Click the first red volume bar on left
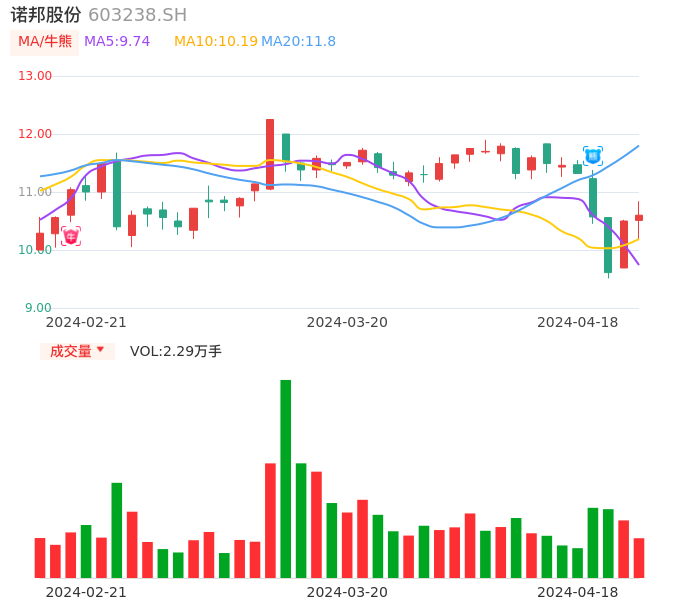The image size is (686, 606). coord(40,557)
